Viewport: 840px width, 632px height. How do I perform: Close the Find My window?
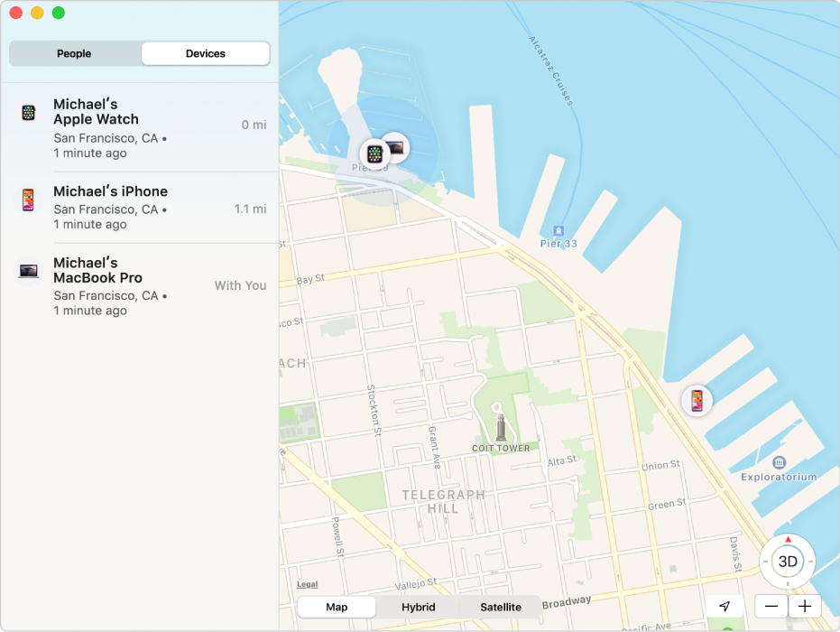click(x=16, y=13)
